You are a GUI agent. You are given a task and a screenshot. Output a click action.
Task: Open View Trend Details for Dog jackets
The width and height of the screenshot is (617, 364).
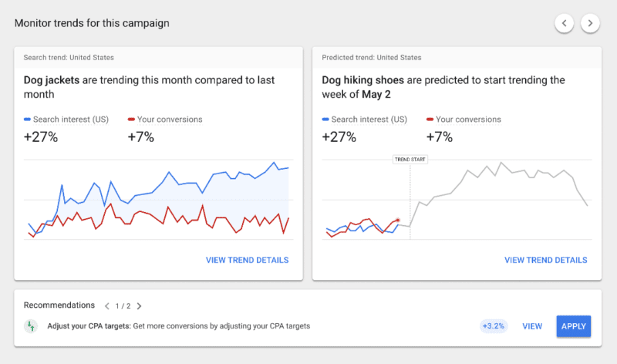pyautogui.click(x=247, y=260)
